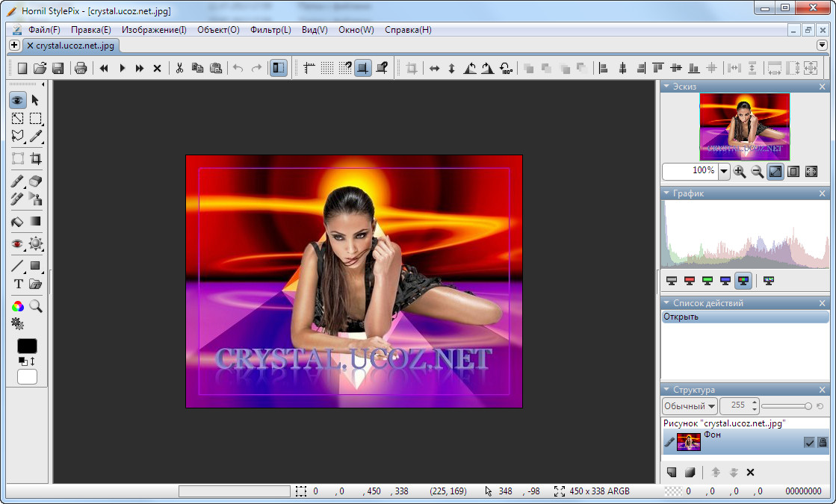The width and height of the screenshot is (836, 504).
Task: Toggle the red channel histogram button
Action: (690, 281)
